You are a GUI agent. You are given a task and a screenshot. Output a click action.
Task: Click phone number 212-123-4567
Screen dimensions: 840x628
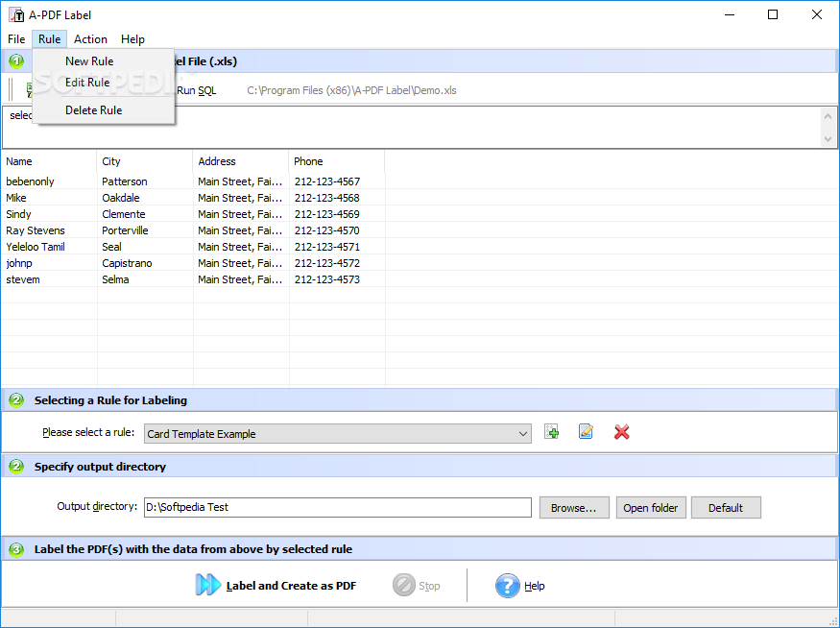click(x=326, y=181)
